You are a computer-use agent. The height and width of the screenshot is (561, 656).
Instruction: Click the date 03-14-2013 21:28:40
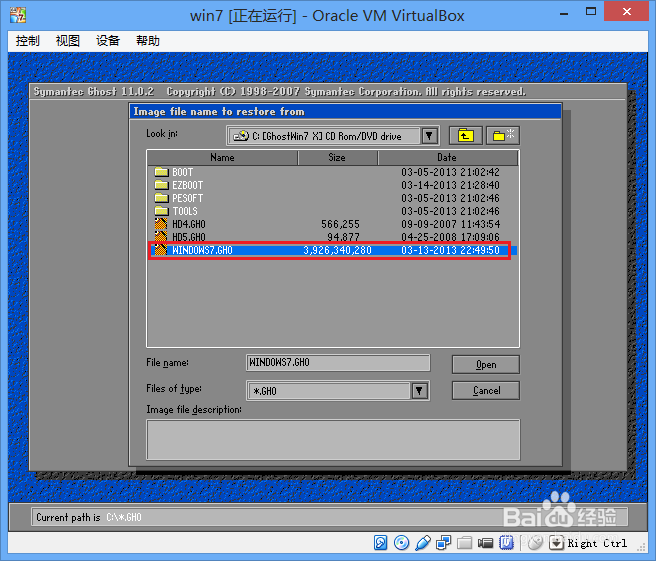[450, 185]
